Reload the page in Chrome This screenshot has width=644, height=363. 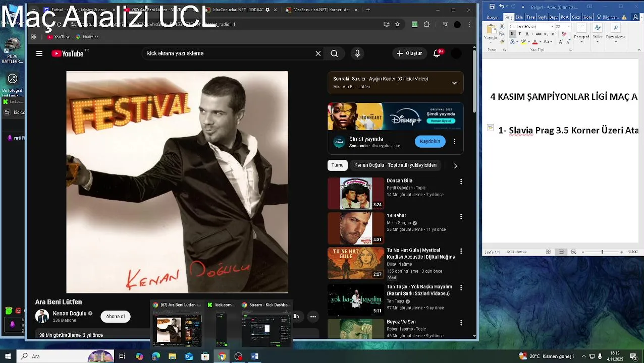[59, 24]
